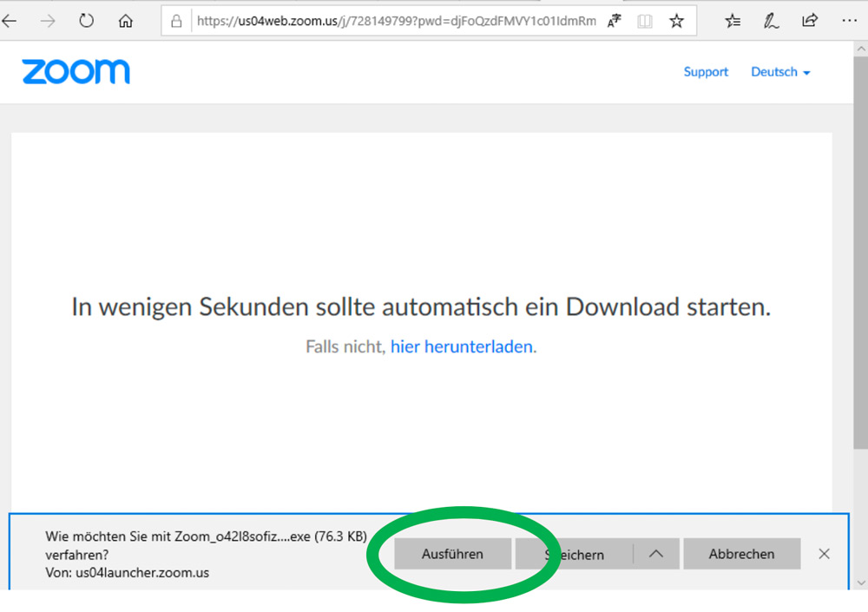Show site security lock information

(176, 21)
